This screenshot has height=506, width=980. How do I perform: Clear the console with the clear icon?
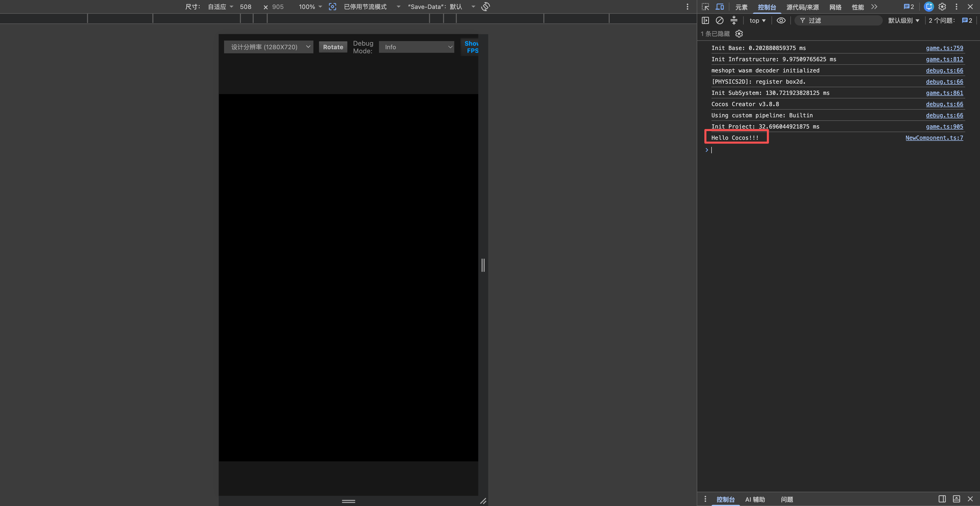click(719, 20)
